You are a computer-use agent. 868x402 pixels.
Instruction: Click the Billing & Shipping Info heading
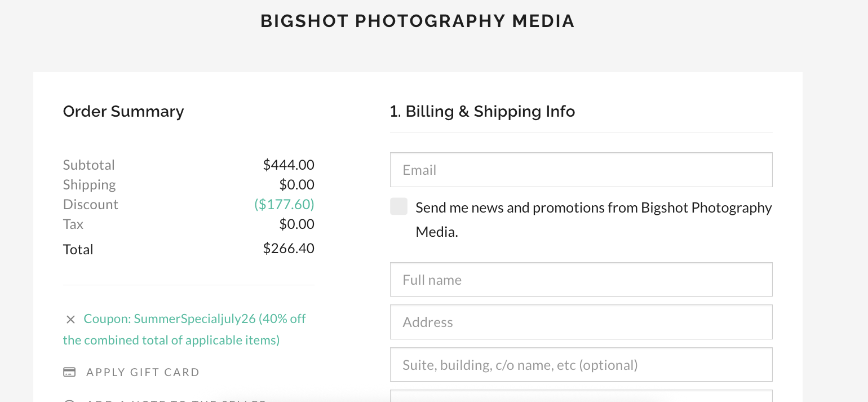482,112
